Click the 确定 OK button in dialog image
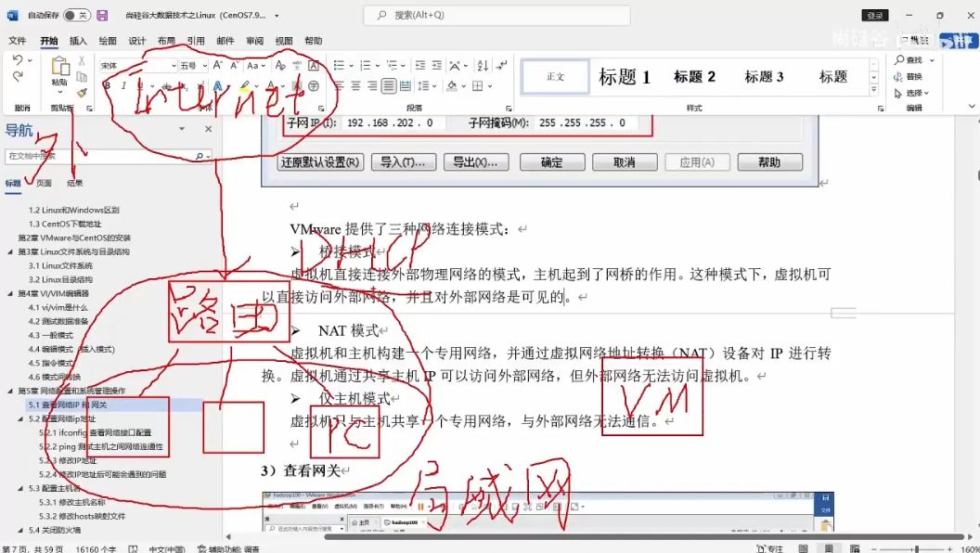Image resolution: width=980 pixels, height=553 pixels. (x=552, y=162)
